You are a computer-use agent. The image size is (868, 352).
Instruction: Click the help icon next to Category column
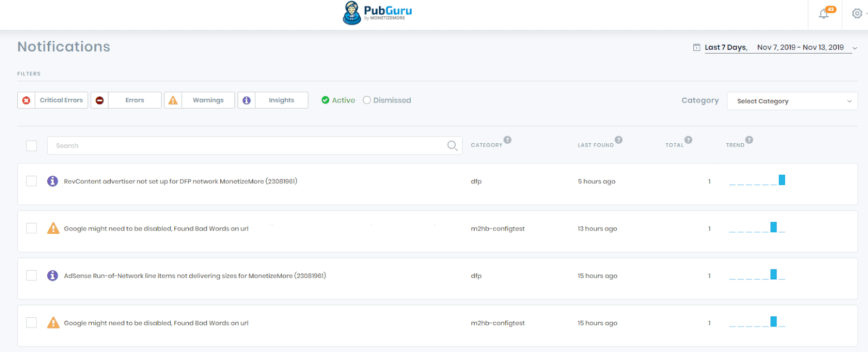tap(507, 140)
